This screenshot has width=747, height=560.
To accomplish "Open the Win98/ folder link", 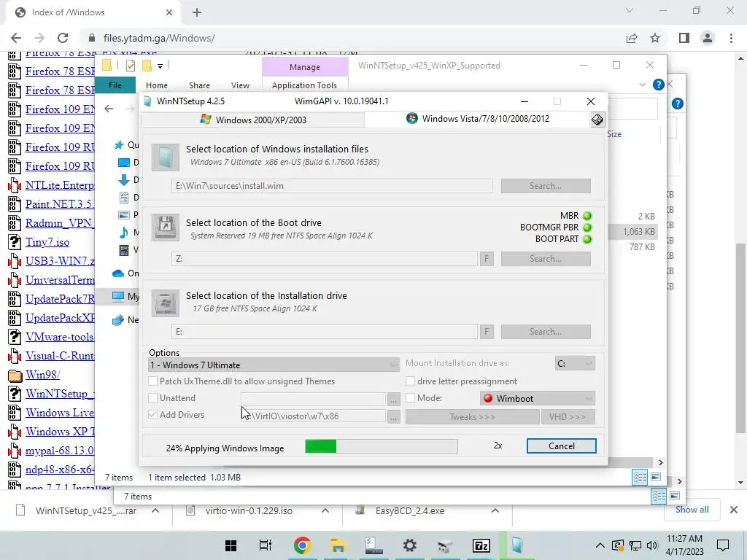I will click(x=42, y=375).
